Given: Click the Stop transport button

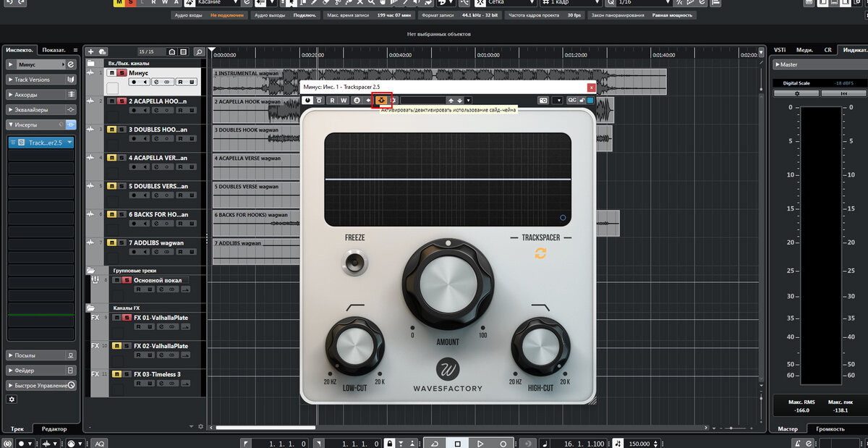Looking at the screenshot, I should [457, 443].
